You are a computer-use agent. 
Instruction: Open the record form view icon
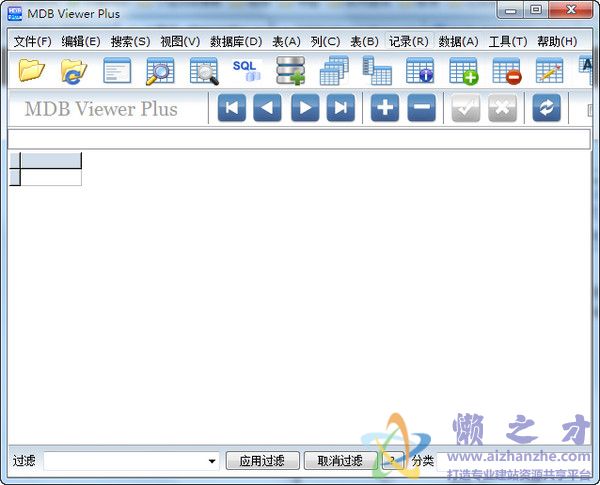click(117, 70)
